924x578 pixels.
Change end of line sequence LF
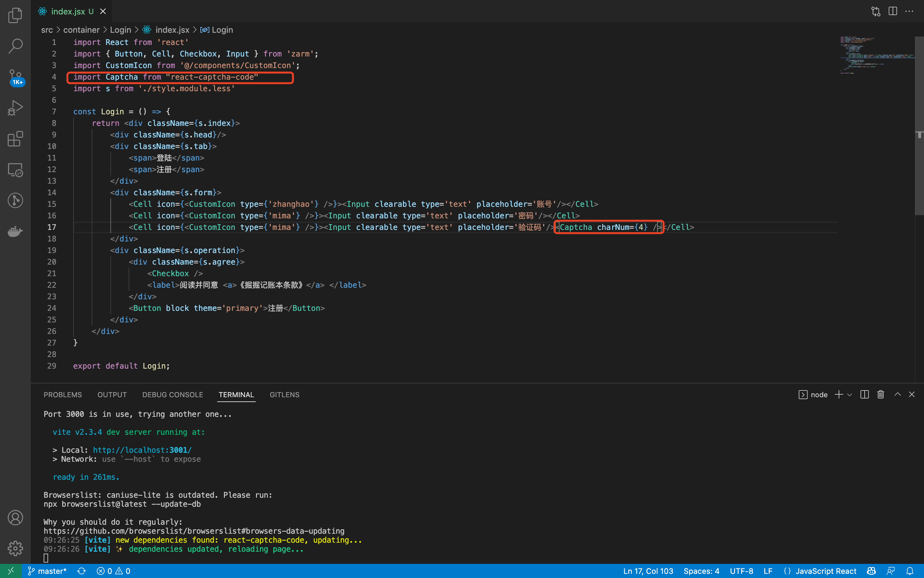[x=768, y=571]
